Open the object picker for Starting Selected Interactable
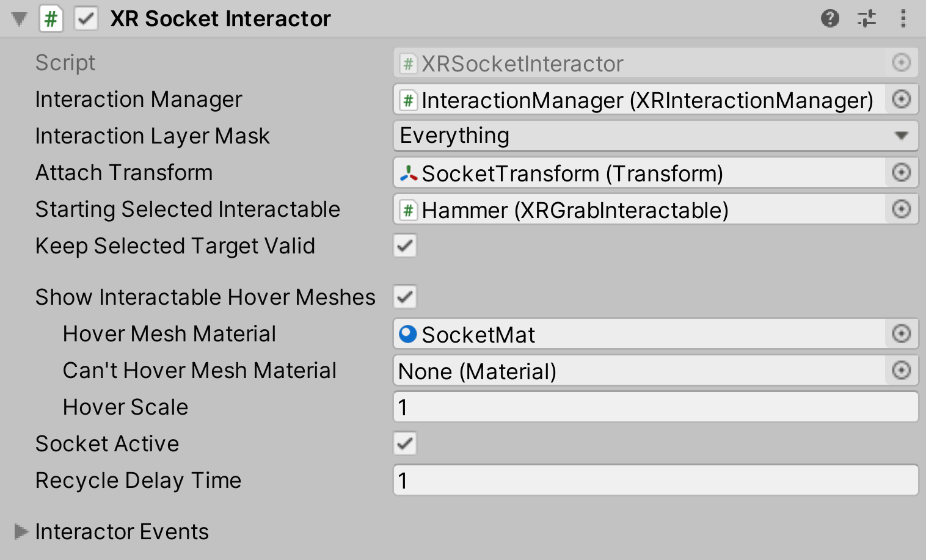The height and width of the screenshot is (560, 926). [902, 209]
